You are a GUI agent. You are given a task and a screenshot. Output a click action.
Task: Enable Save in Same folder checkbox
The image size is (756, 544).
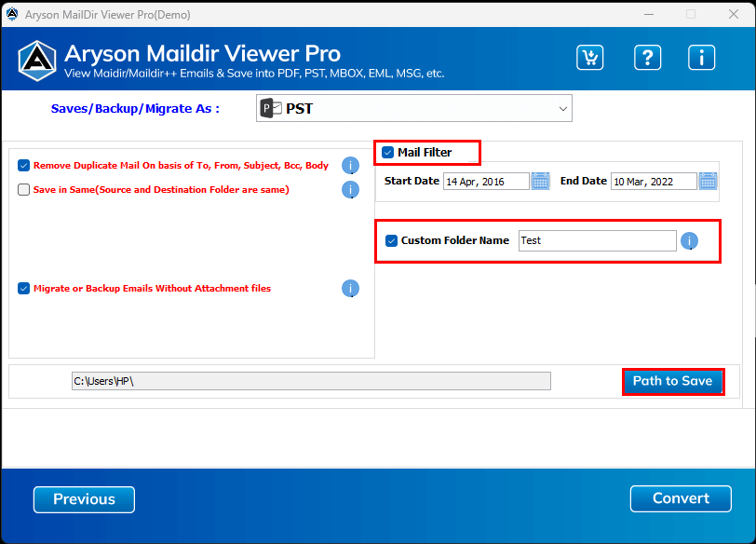point(23,189)
